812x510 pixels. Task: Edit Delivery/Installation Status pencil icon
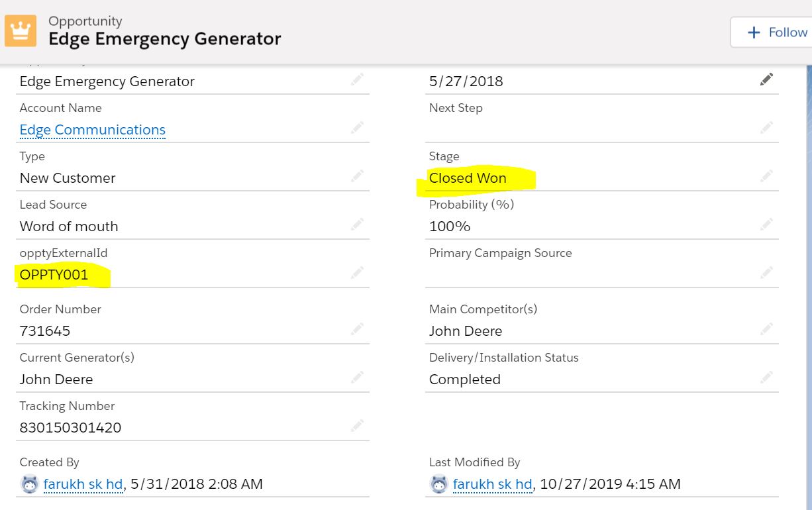[x=766, y=378]
